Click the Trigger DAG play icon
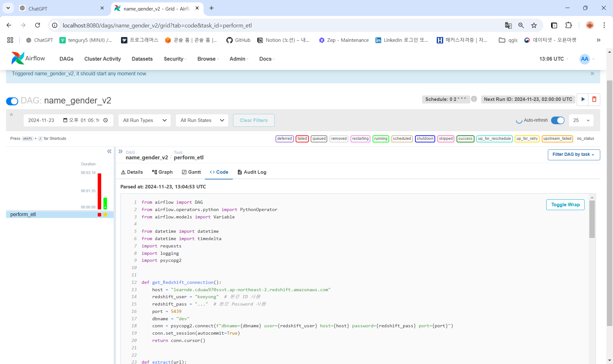 pos(583,99)
